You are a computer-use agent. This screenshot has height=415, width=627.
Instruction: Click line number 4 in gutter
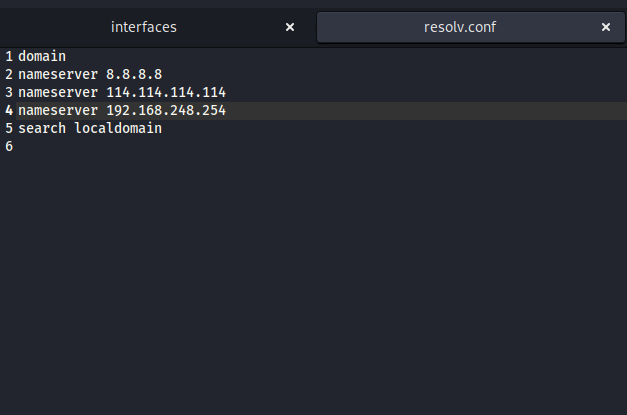(9, 110)
